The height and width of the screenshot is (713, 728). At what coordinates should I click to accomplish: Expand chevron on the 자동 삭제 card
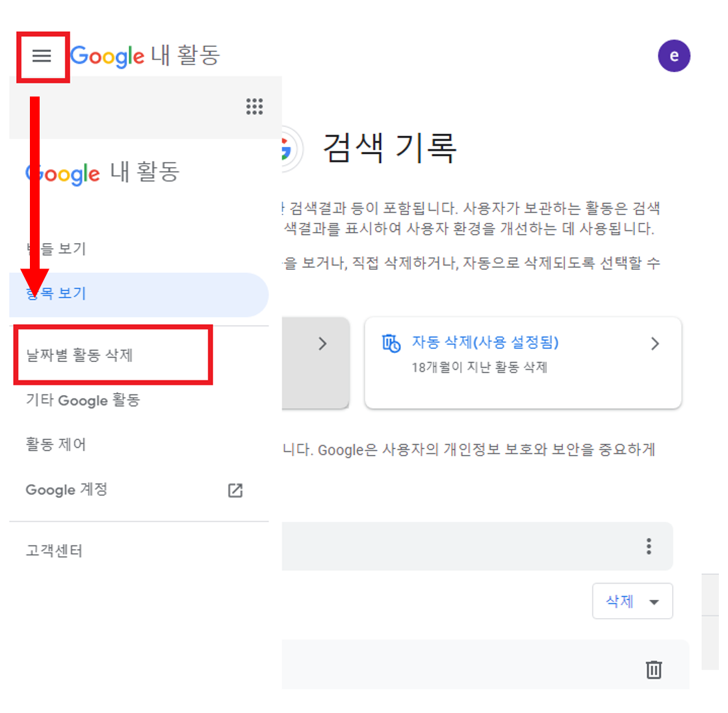coord(655,344)
